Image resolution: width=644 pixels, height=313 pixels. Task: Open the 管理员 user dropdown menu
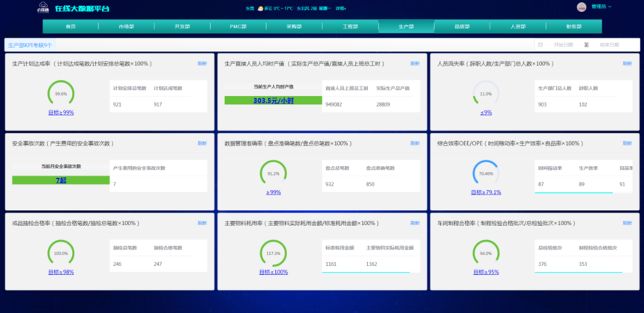(601, 7)
